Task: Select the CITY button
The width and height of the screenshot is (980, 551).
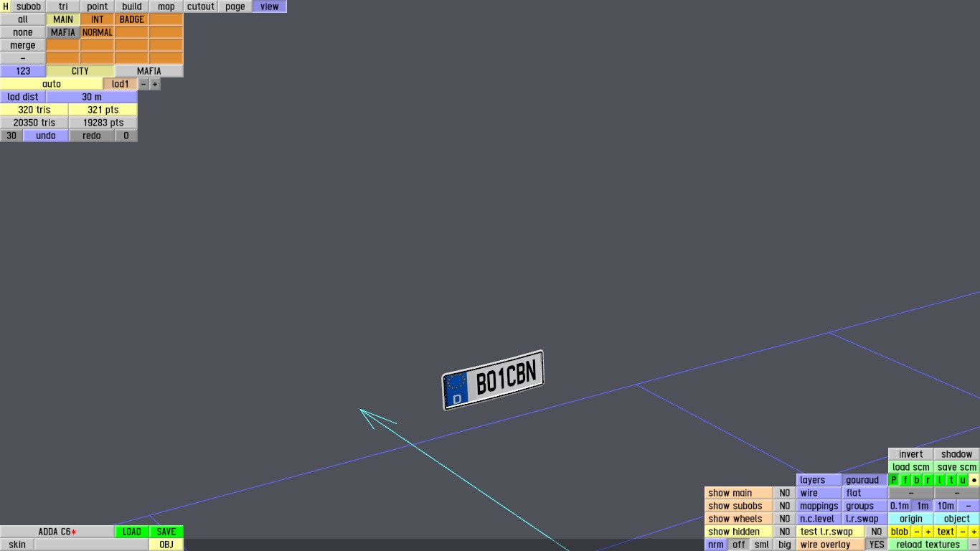Action: [x=80, y=71]
